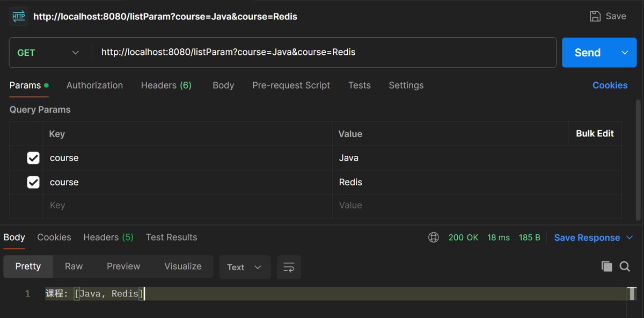This screenshot has width=644, height=318.
Task: Switch to the Authorization tab
Action: point(94,85)
